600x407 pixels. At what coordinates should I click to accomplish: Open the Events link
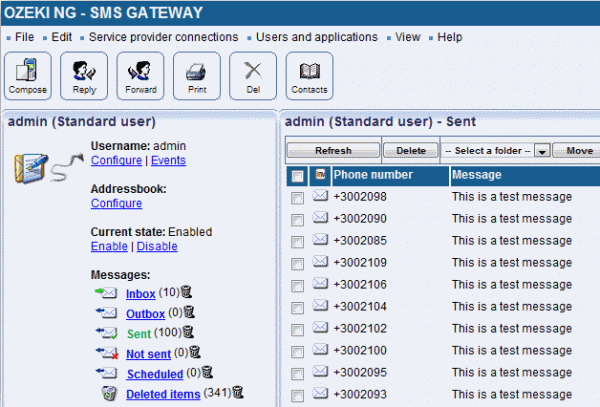pos(168,160)
